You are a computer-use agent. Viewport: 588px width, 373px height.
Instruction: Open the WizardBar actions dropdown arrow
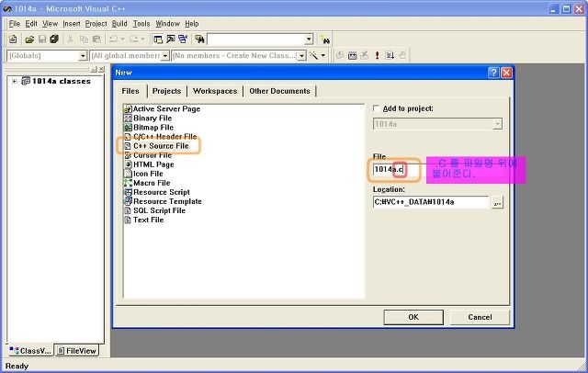[x=322, y=56]
